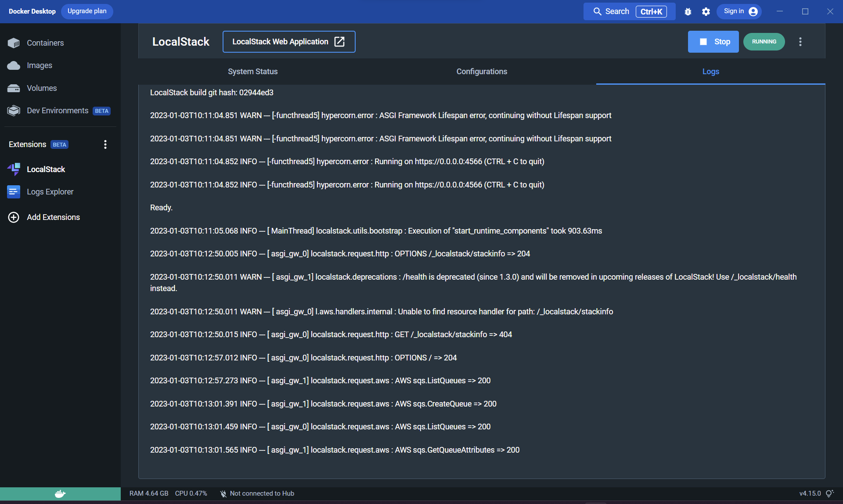Expand the Extensions three-dot menu
This screenshot has width=843, height=504.
point(105,144)
